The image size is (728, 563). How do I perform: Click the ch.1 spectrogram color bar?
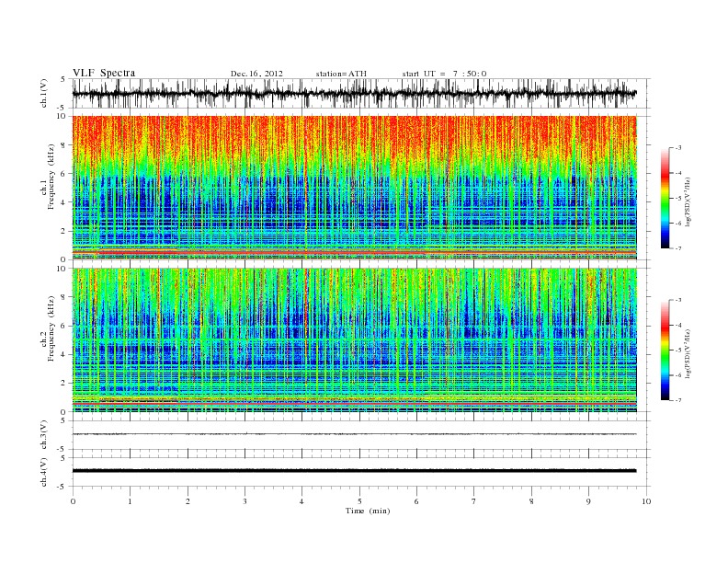tap(665, 198)
